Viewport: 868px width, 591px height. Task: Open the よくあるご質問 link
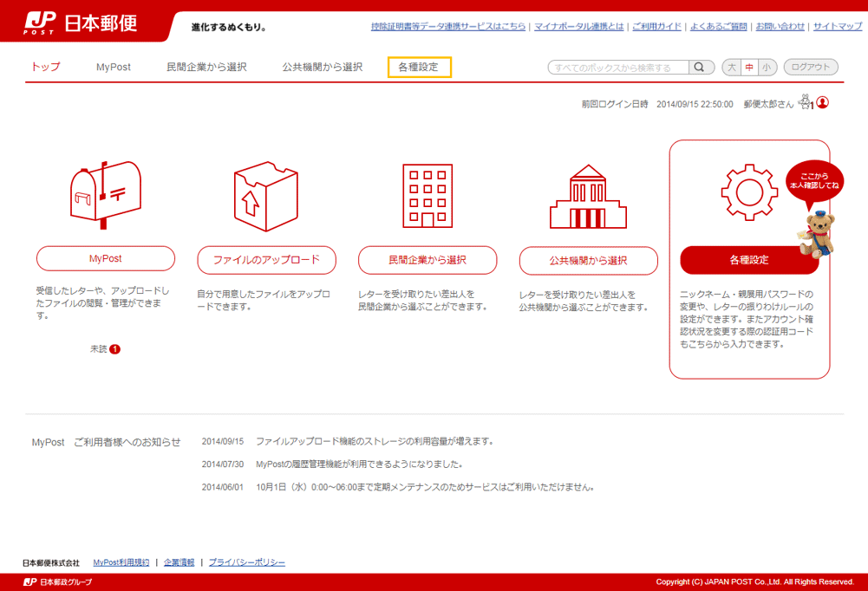pyautogui.click(x=719, y=27)
